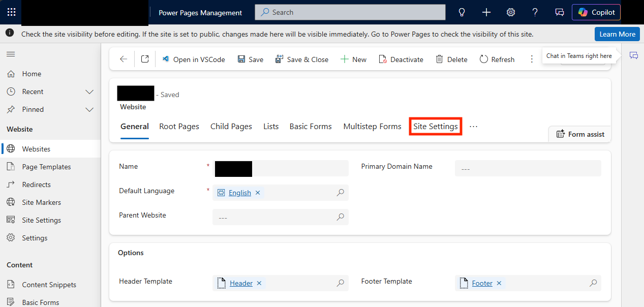The height and width of the screenshot is (307, 644).
Task: Click the Power Pages Management title
Action: click(200, 13)
